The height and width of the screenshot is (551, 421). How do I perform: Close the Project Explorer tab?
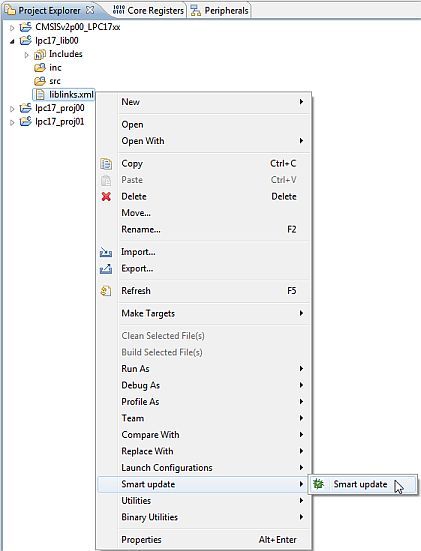[90, 10]
